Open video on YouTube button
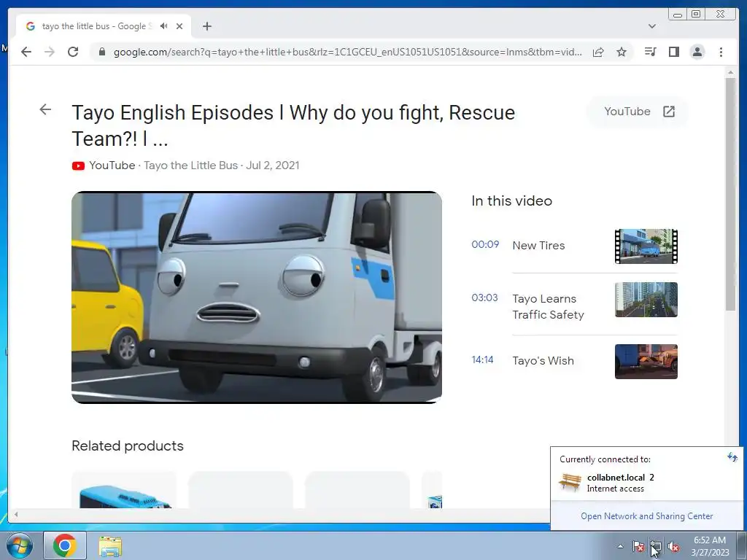 pyautogui.click(x=639, y=112)
